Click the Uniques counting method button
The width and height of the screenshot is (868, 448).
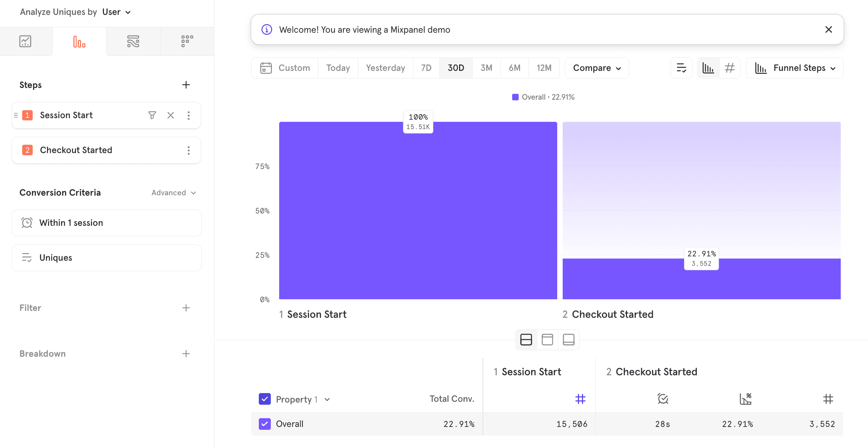tap(107, 258)
